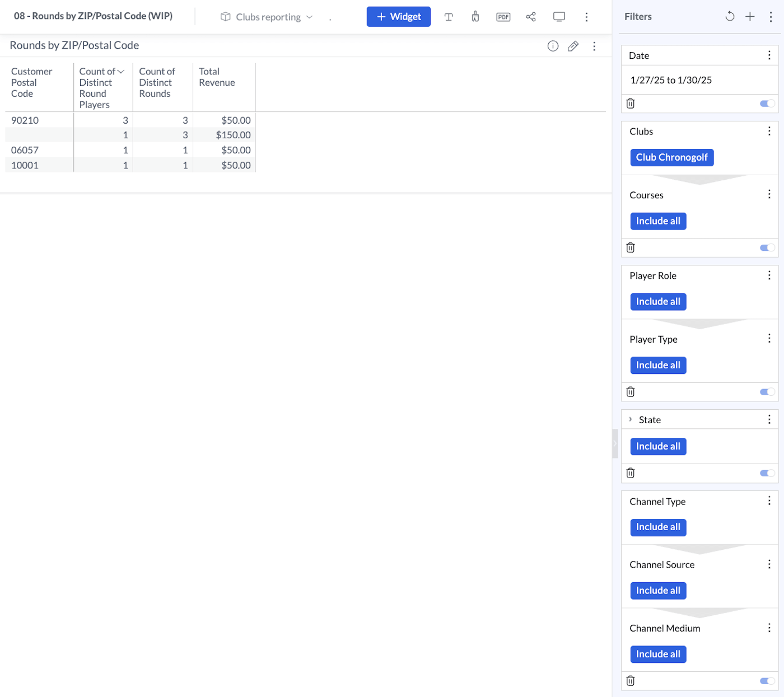Toggle the Date filter on or off
This screenshot has width=784, height=697.
coord(767,104)
